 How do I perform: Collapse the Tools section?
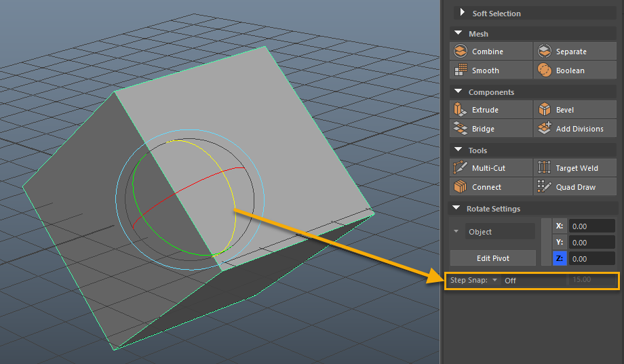459,150
